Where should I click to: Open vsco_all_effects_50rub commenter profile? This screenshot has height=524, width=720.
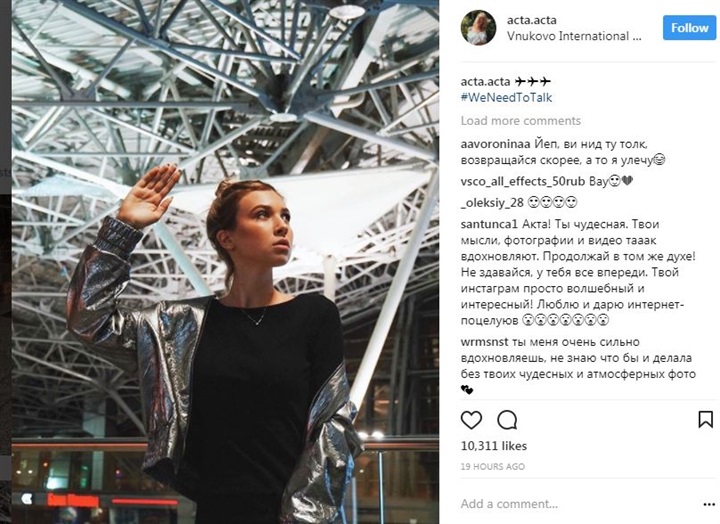(x=523, y=182)
